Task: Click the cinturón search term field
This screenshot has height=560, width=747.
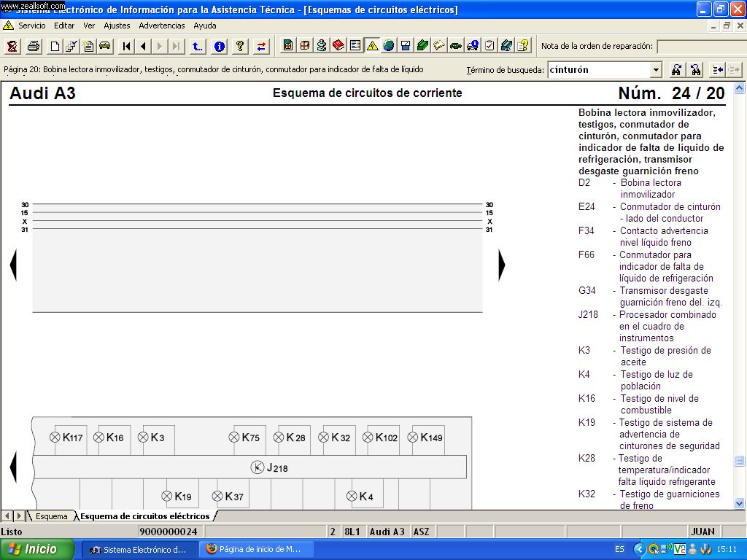Action: pos(600,70)
